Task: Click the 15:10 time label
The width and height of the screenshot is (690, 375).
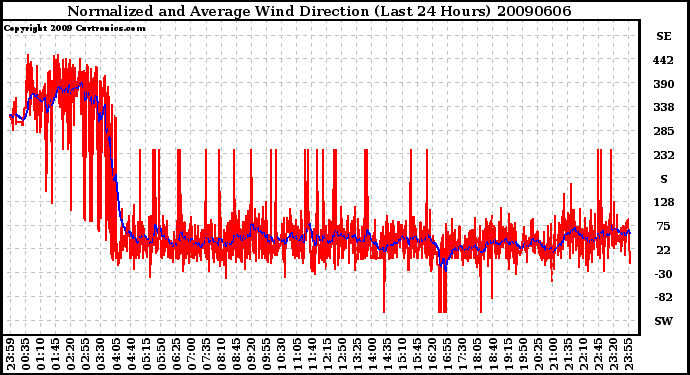Action: coord(402,354)
